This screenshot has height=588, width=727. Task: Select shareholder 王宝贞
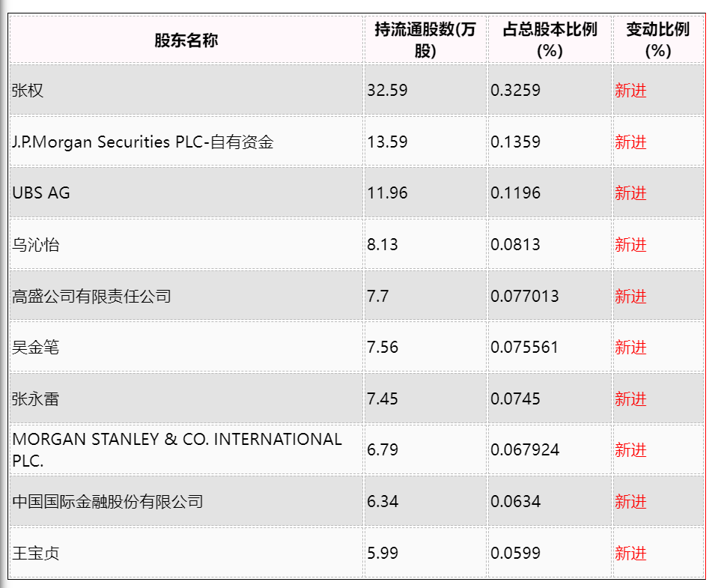(x=36, y=553)
